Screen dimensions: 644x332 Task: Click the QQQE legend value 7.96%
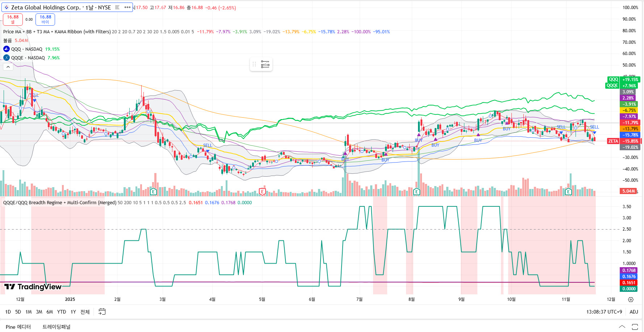54,58
